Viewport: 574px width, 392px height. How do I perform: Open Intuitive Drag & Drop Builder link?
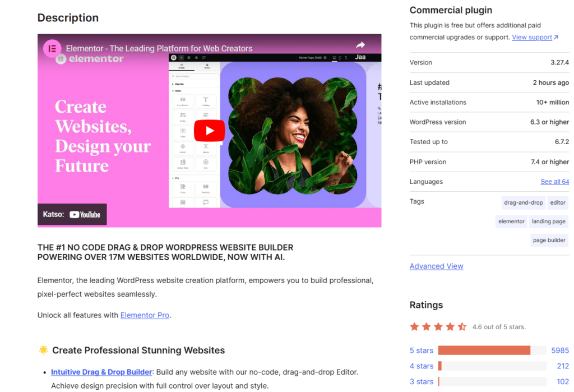coord(101,372)
